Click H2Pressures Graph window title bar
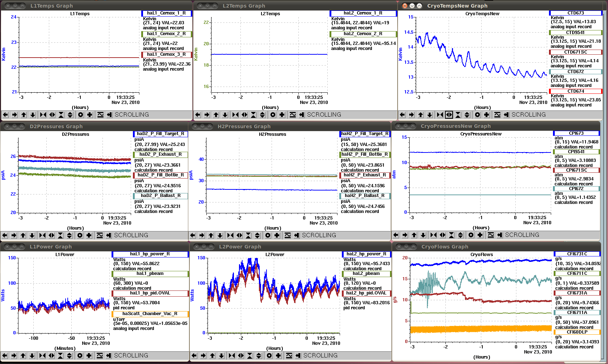The width and height of the screenshot is (608, 364). coord(290,126)
